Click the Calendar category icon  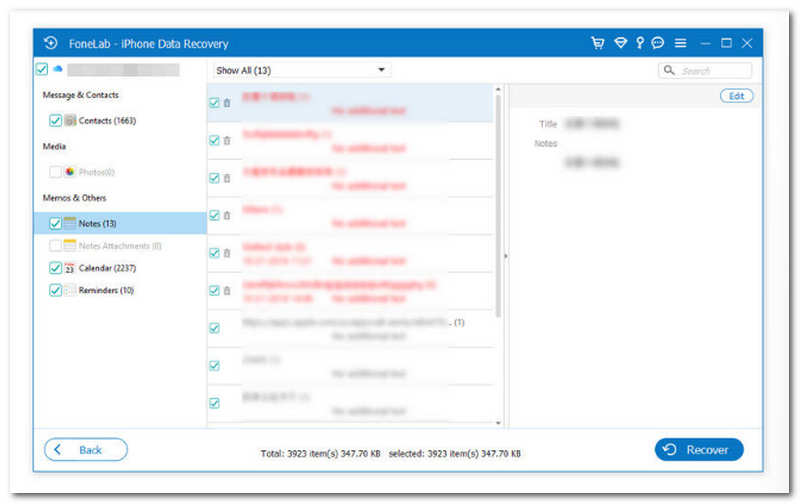click(70, 268)
